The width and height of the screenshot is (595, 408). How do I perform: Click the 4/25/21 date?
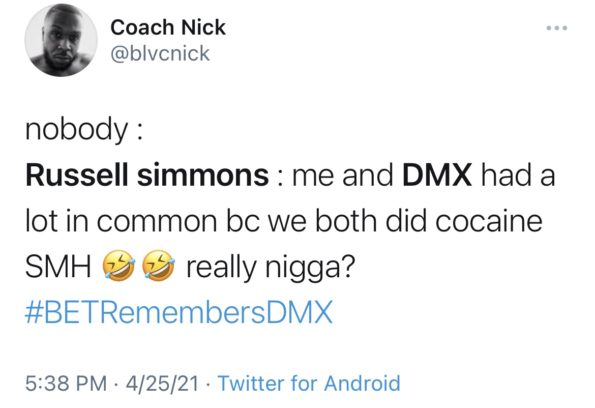[x=163, y=383]
